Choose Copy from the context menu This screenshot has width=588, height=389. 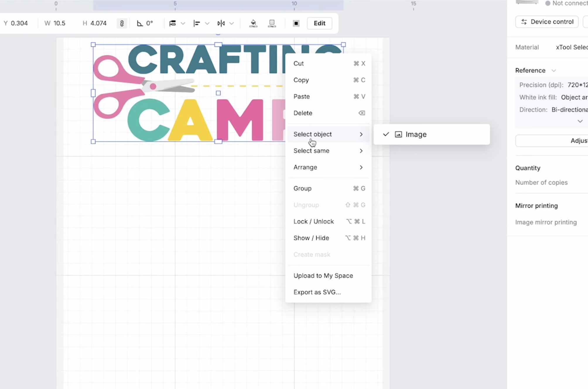[x=301, y=80]
